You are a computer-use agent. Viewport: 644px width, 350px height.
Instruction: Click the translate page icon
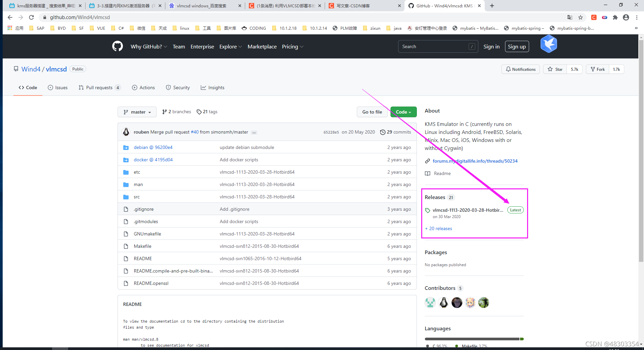click(570, 17)
